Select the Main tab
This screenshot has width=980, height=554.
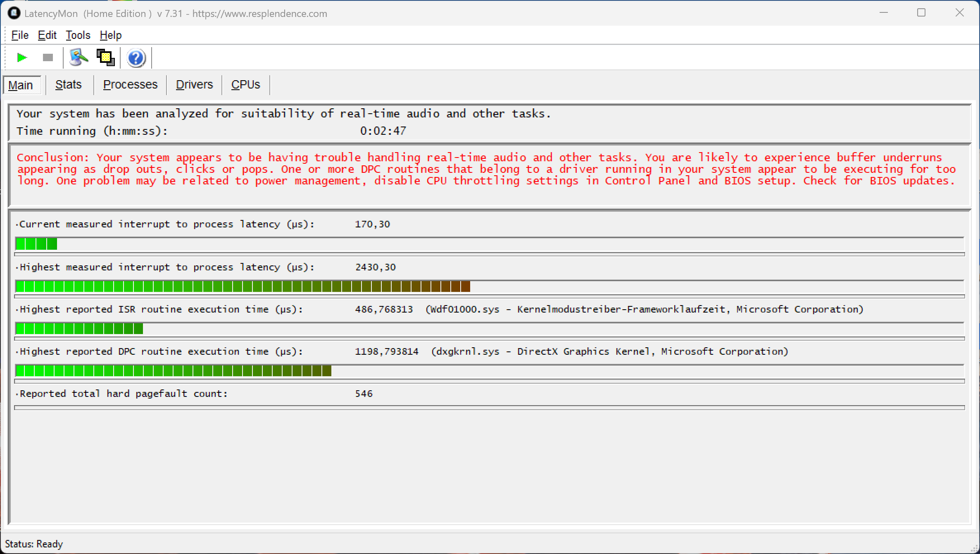(x=21, y=85)
